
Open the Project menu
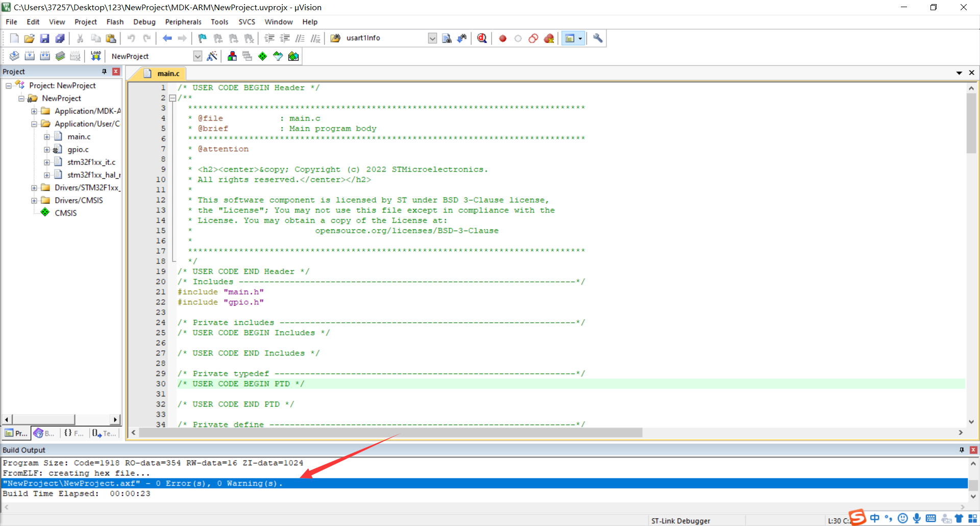point(85,22)
